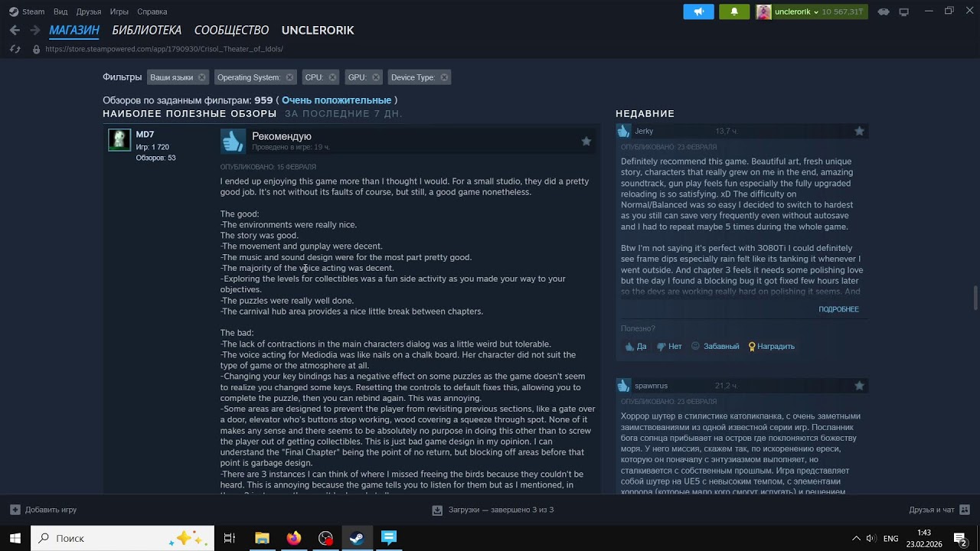This screenshot has width=980, height=551.
Task: Open the Вид menu
Action: click(60, 11)
